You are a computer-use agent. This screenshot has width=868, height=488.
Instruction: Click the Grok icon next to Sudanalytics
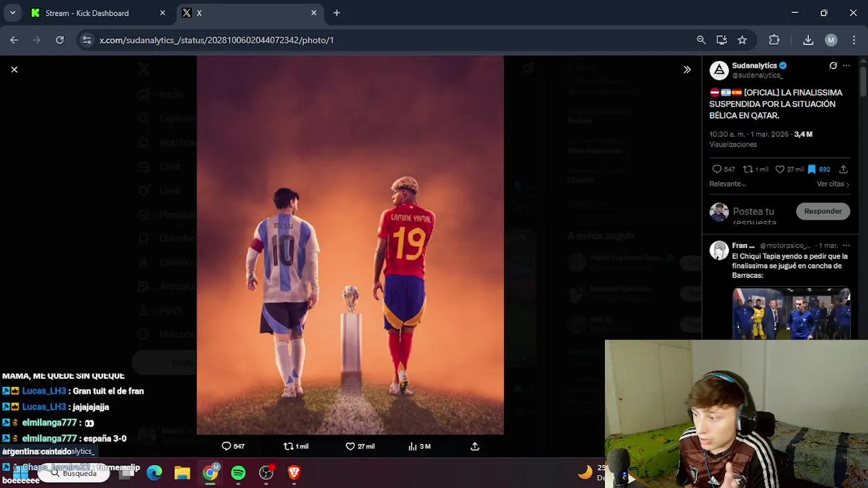point(833,66)
